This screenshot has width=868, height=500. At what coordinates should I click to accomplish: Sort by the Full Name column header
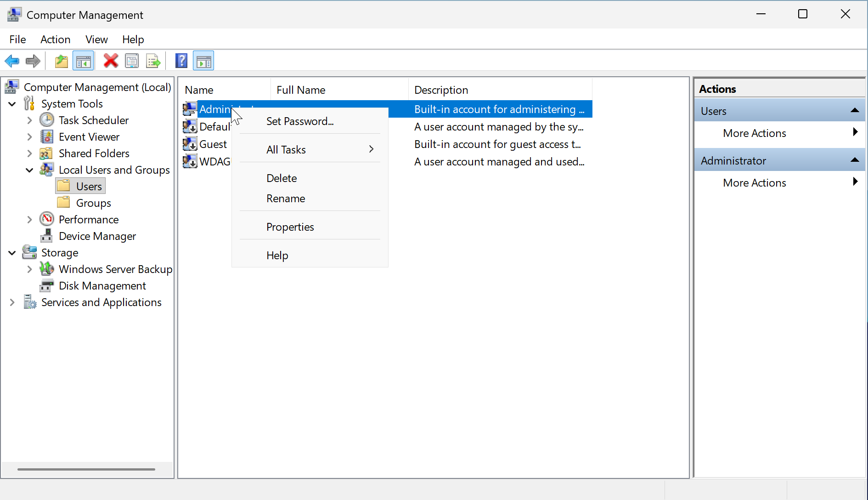tap(339, 90)
